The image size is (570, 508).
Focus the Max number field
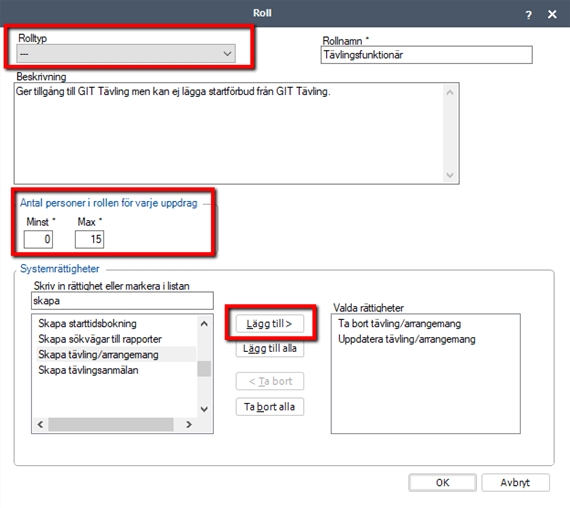[89, 239]
